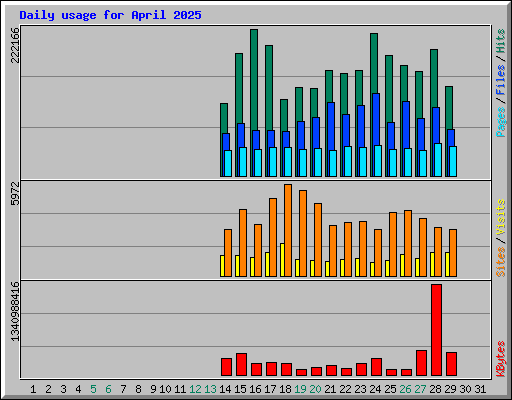Click the green weekend day label 26
512x400 pixels.
tap(405, 389)
